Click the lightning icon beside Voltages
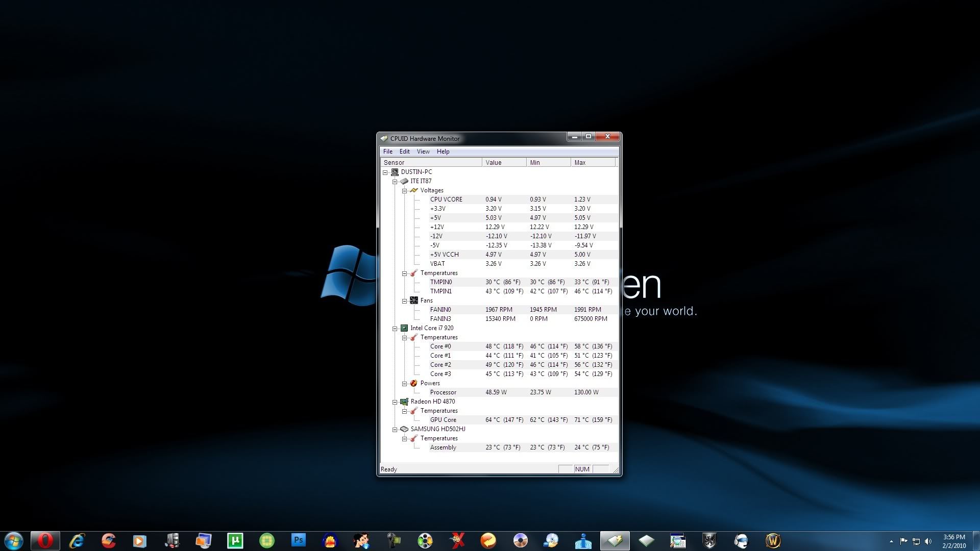 414,190
